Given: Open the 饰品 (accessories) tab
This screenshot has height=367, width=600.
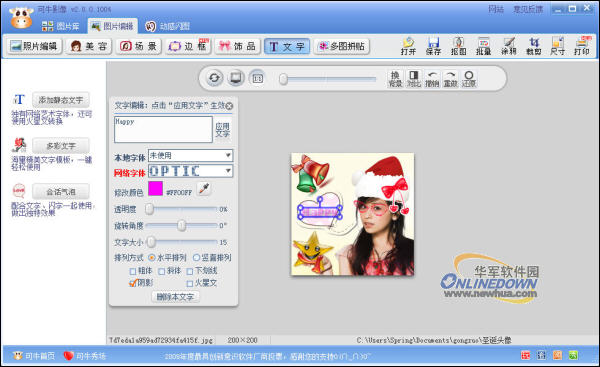Looking at the screenshot, I should click(237, 46).
